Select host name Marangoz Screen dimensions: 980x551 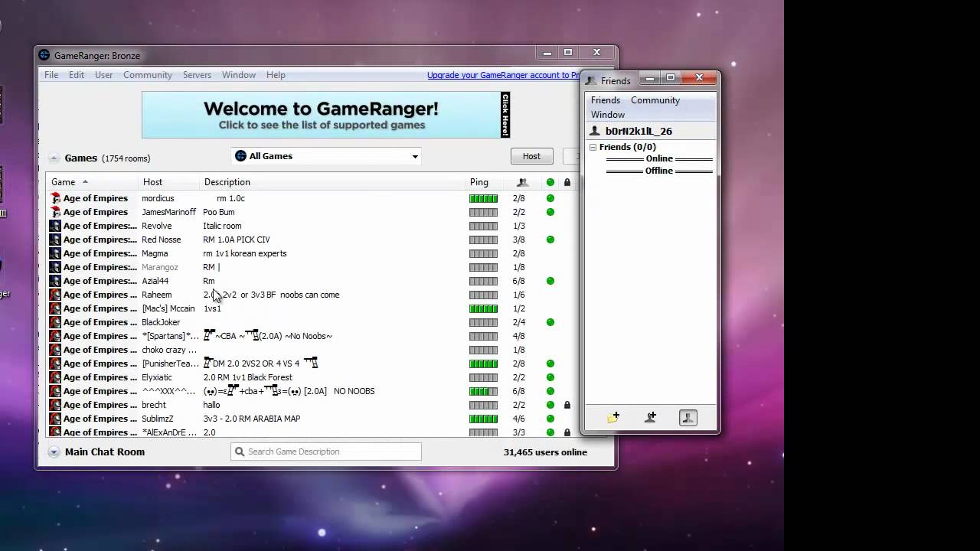click(x=160, y=267)
